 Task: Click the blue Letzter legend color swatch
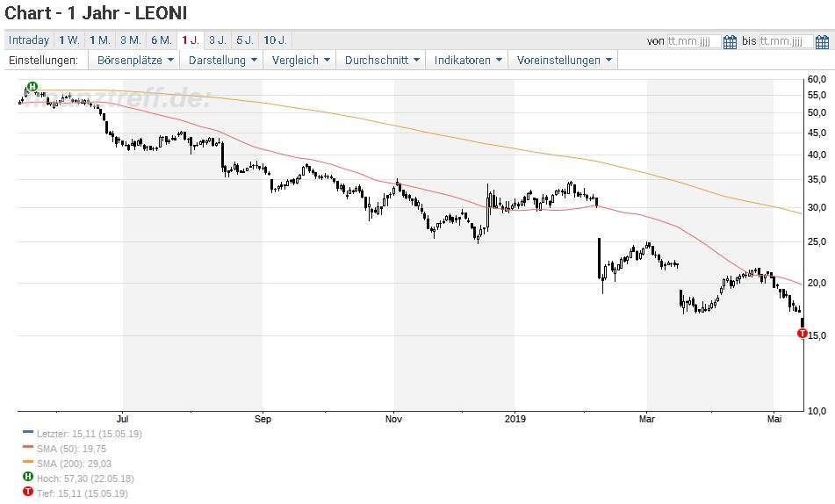pyautogui.click(x=28, y=432)
